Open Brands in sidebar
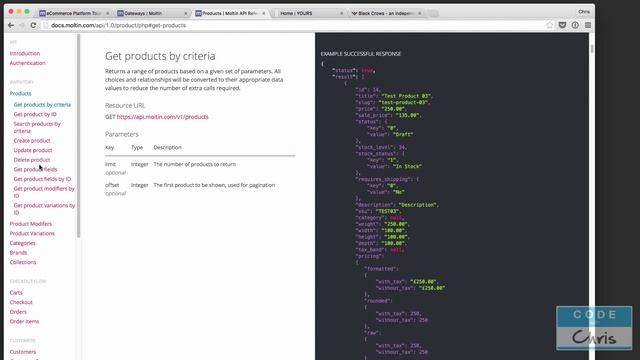Viewport: 640px width, 360px height. tap(18, 253)
